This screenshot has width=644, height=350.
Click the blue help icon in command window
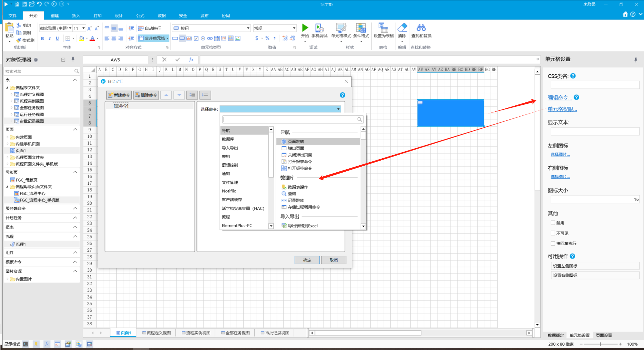pos(342,95)
